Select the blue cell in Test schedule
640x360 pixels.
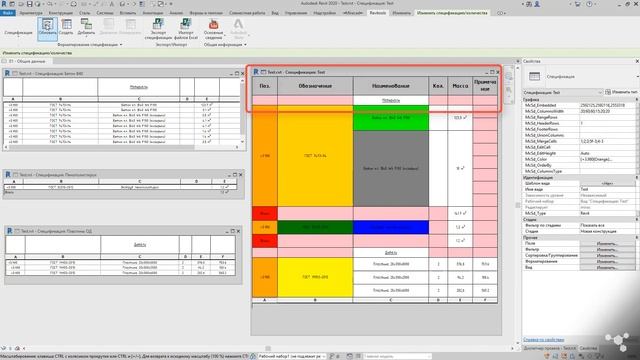pyautogui.click(x=391, y=227)
